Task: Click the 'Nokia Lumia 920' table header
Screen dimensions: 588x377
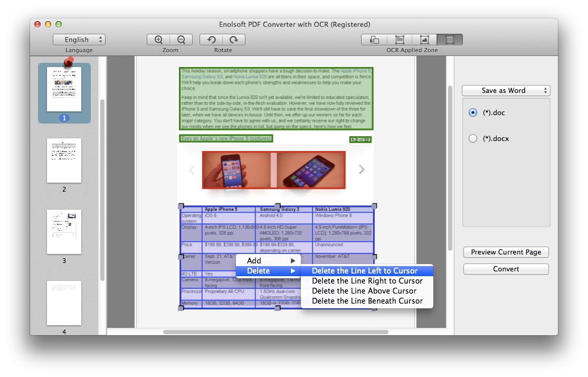Action: (x=332, y=209)
